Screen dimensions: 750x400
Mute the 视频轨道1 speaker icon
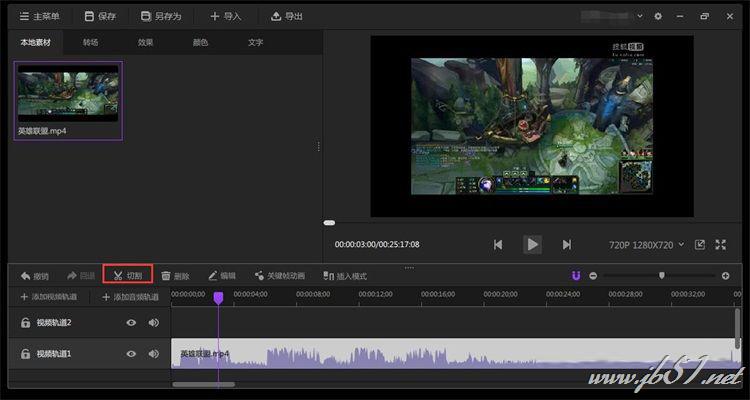pyautogui.click(x=153, y=354)
